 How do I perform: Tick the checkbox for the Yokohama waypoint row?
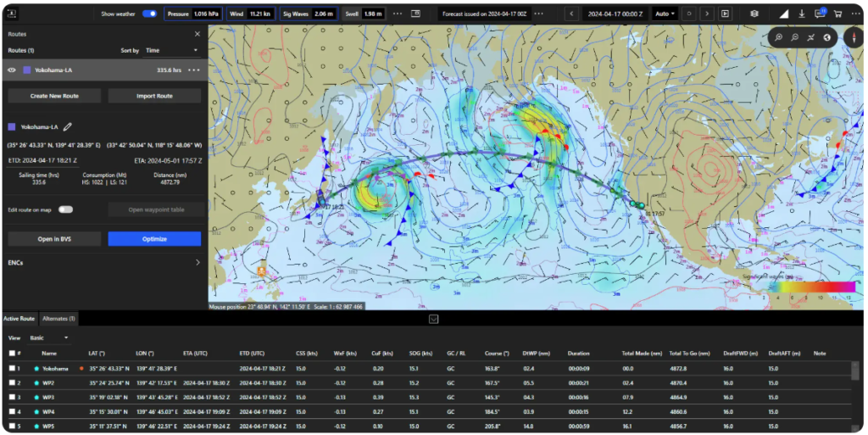[12, 369]
